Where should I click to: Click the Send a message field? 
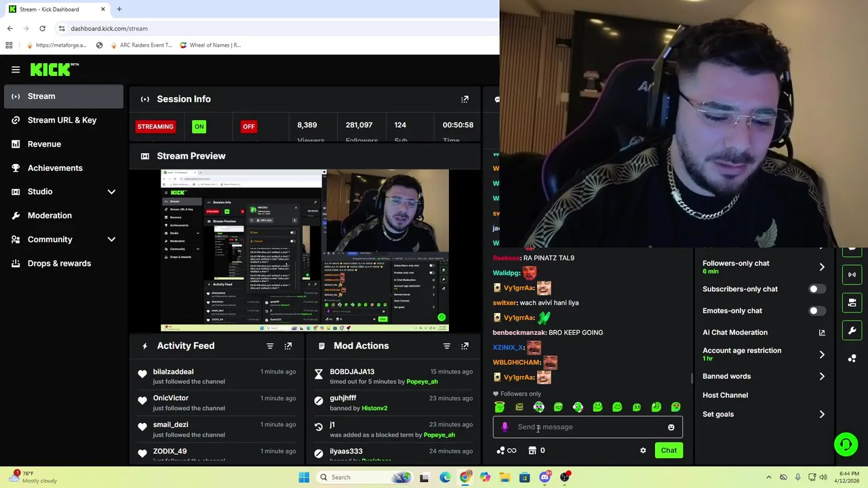587,427
